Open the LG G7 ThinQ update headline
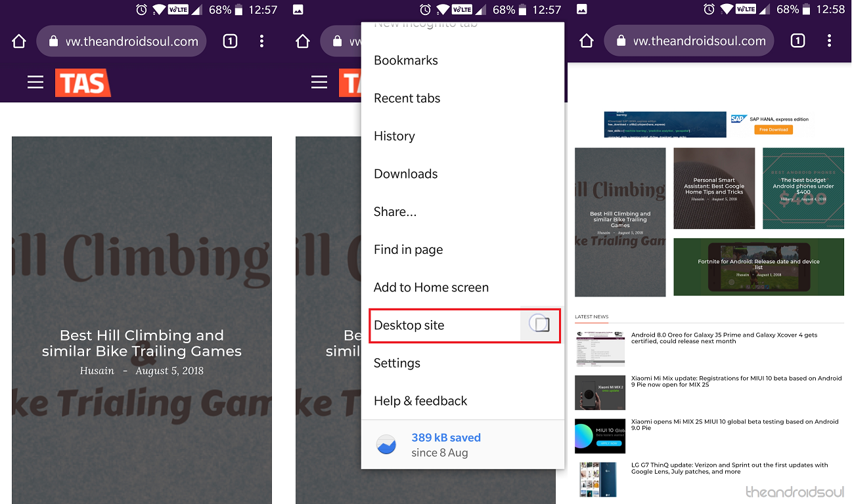This screenshot has width=852, height=504. tap(730, 468)
